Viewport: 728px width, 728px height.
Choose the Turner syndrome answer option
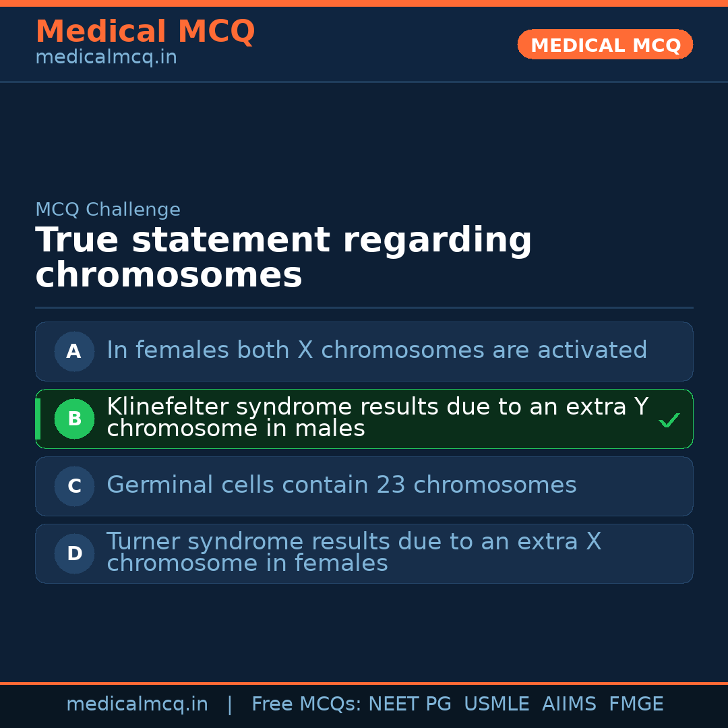click(x=353, y=552)
